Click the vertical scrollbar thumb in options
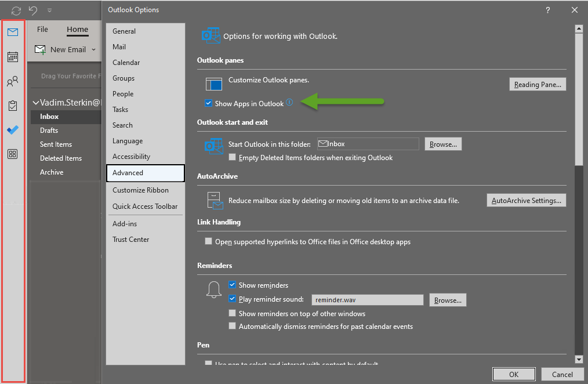The width and height of the screenshot is (588, 384). coord(579,99)
